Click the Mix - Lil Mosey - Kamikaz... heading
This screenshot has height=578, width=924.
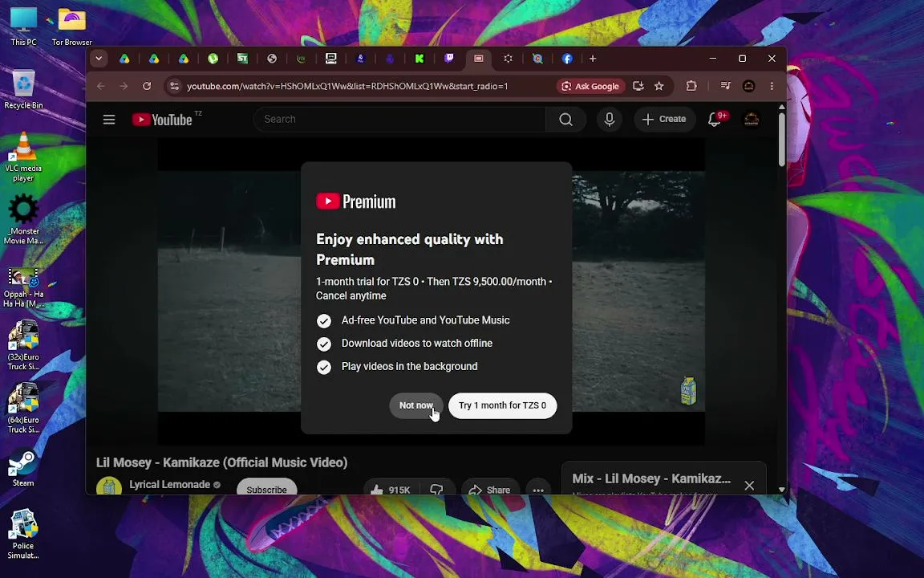tap(651, 479)
